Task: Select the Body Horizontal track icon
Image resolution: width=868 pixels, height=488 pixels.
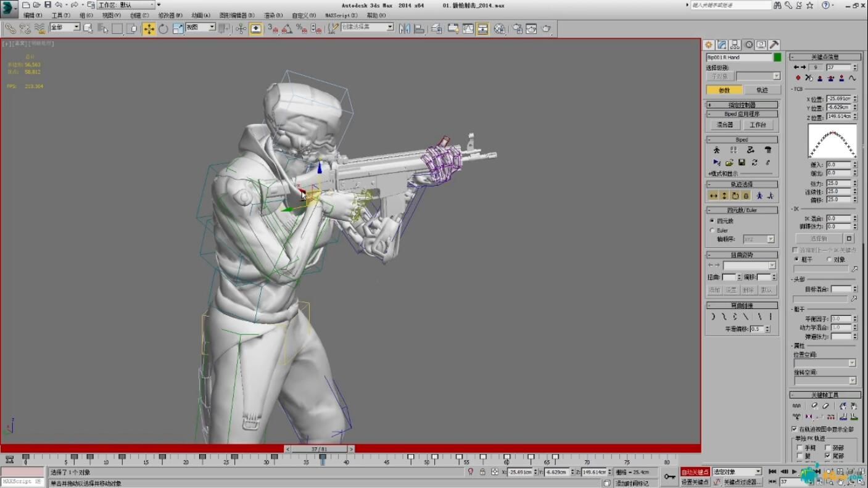Action: tap(714, 196)
